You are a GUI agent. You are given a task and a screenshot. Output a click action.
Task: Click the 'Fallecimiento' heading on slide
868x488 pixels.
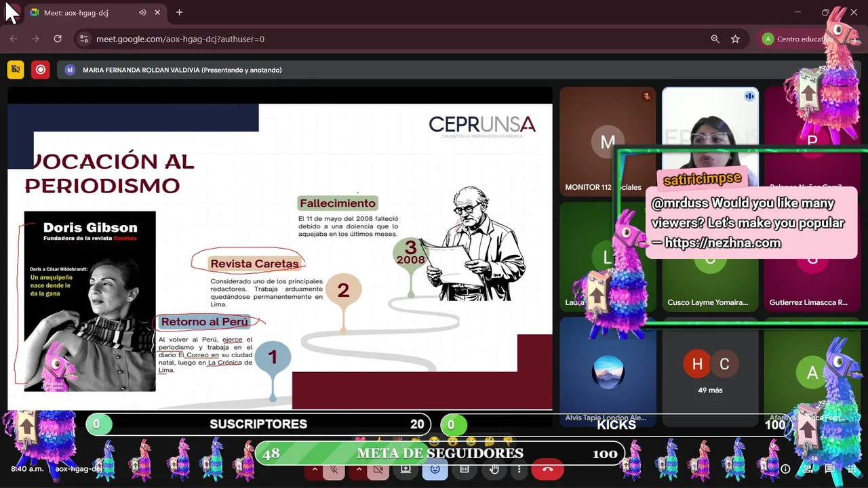338,203
